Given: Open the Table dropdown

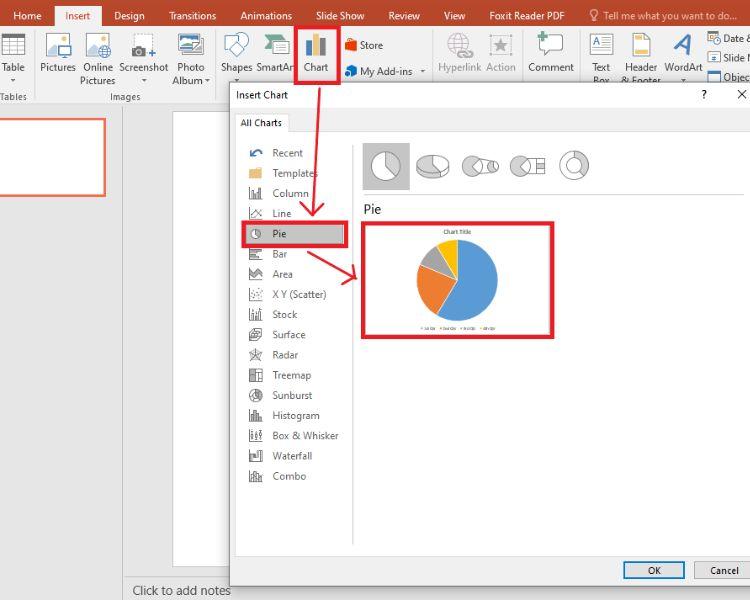Looking at the screenshot, I should point(13,80).
